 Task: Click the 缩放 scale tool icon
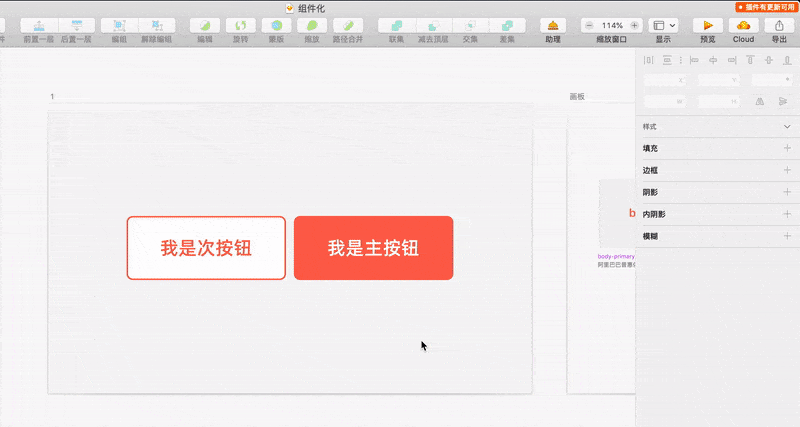pyautogui.click(x=312, y=25)
